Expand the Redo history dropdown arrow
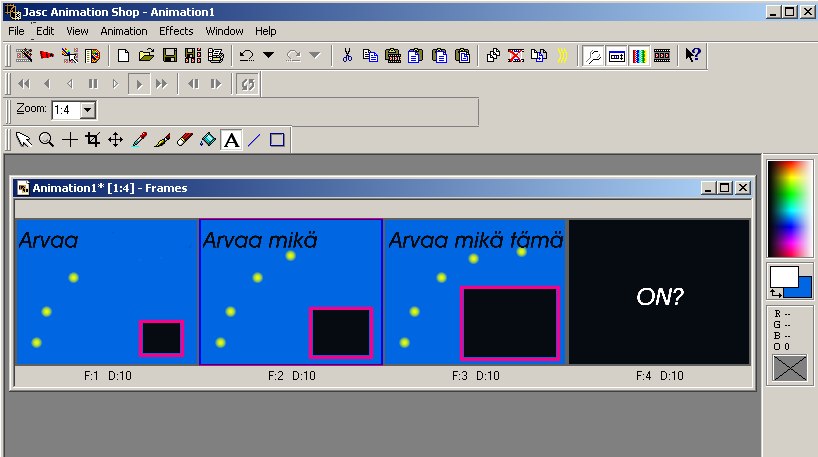 (315, 55)
